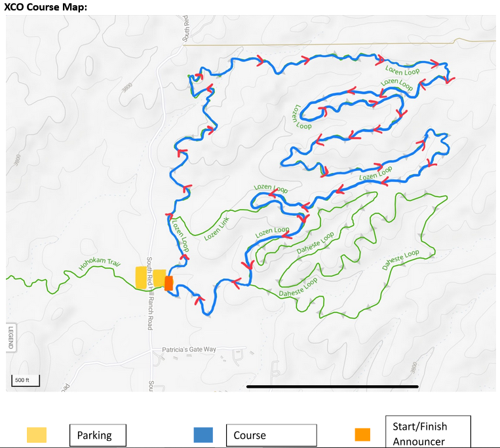Open the vertical LEGEND tab on map
This screenshot has height=448, width=500.
pos(10,337)
